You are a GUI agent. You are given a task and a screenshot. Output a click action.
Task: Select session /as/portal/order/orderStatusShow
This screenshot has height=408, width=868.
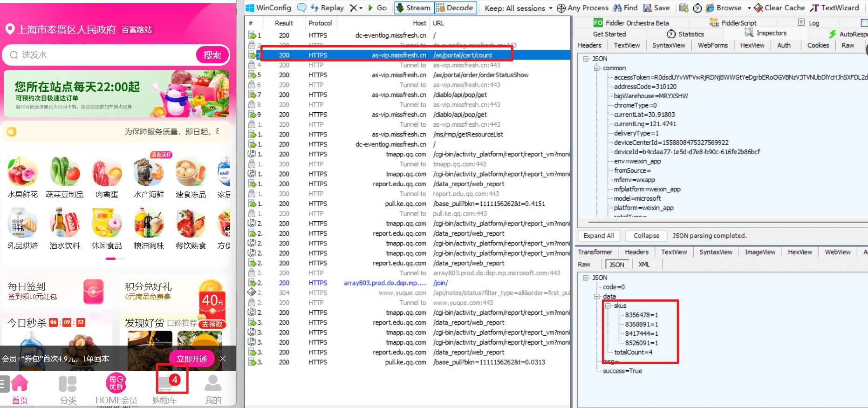click(x=408, y=75)
